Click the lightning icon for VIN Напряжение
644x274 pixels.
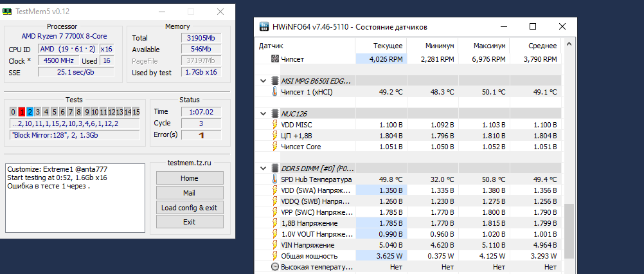point(275,245)
